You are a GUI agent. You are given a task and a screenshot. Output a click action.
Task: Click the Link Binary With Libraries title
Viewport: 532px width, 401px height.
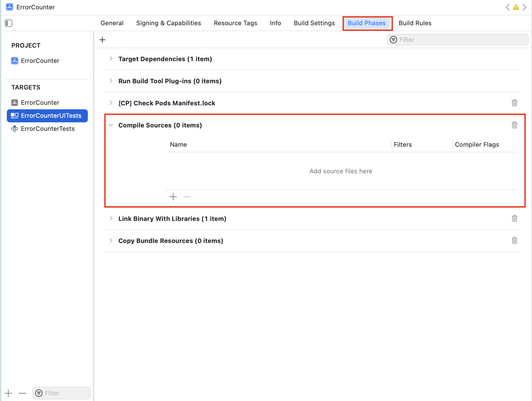172,219
